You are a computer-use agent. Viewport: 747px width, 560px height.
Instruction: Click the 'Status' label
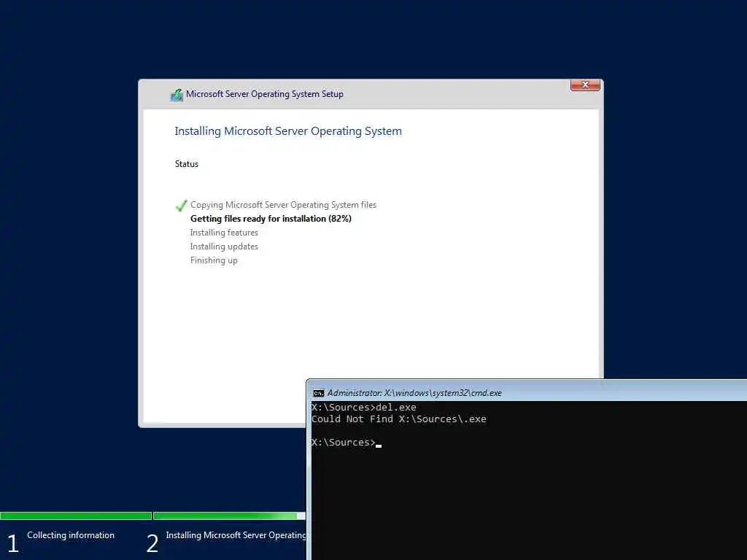[186, 164]
